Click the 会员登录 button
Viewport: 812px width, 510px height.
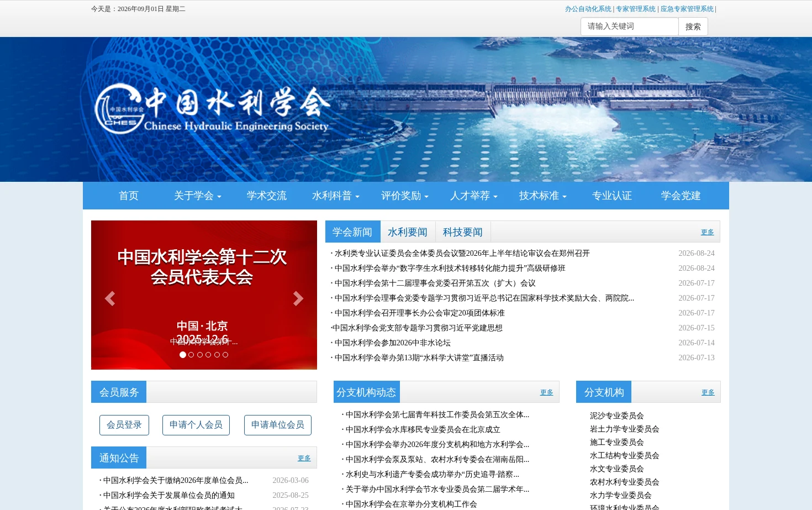pyautogui.click(x=124, y=425)
